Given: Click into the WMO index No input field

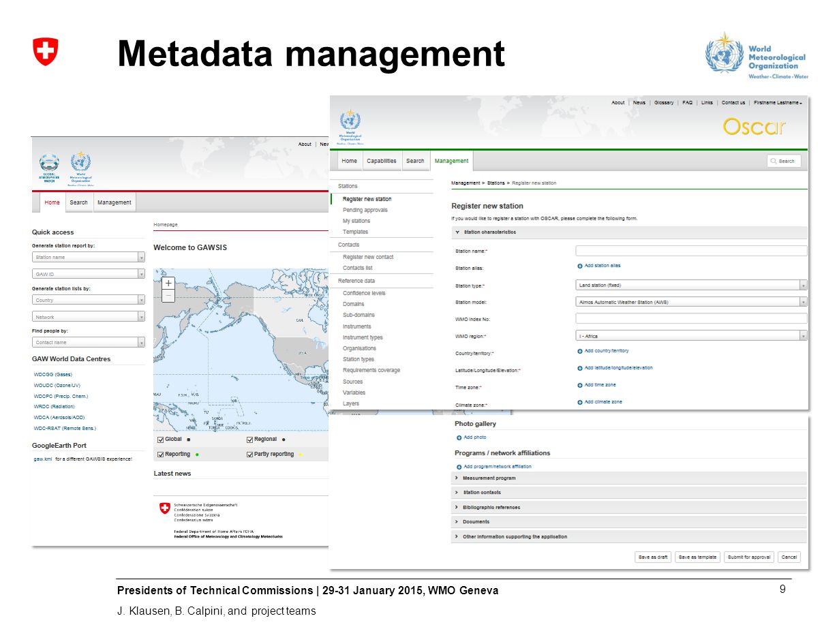Looking at the screenshot, I should click(x=691, y=319).
